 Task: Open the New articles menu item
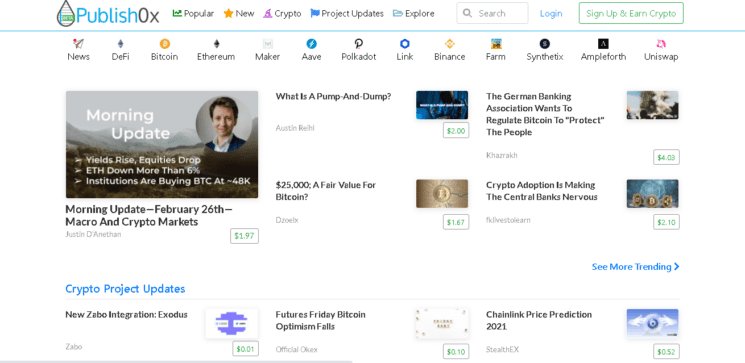239,13
